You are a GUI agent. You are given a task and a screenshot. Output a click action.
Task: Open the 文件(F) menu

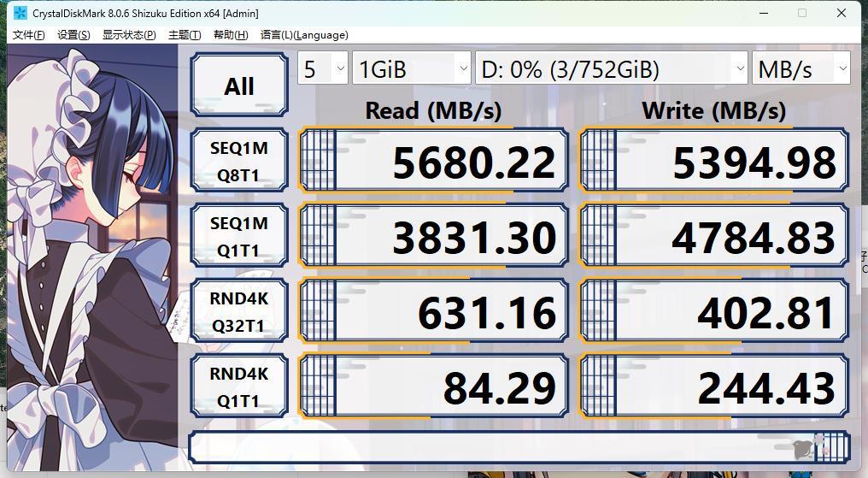coord(28,35)
